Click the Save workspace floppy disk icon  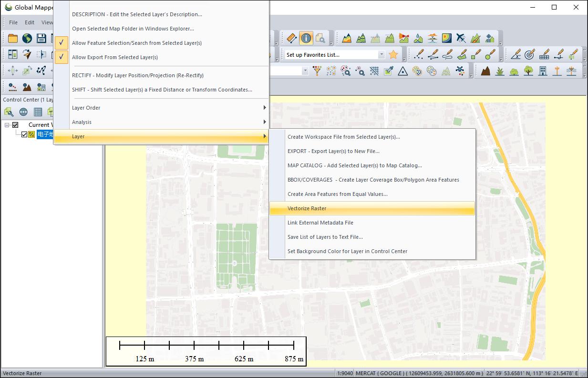pyautogui.click(x=41, y=38)
